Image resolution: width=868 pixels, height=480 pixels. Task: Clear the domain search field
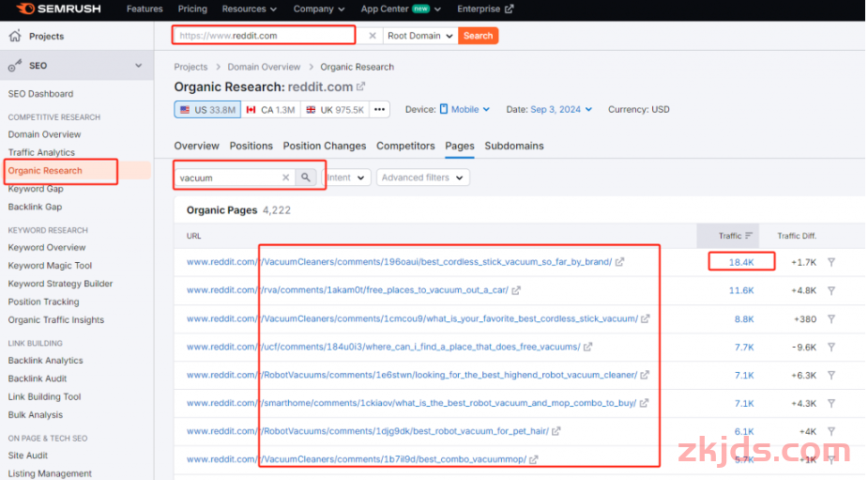pyautogui.click(x=373, y=36)
